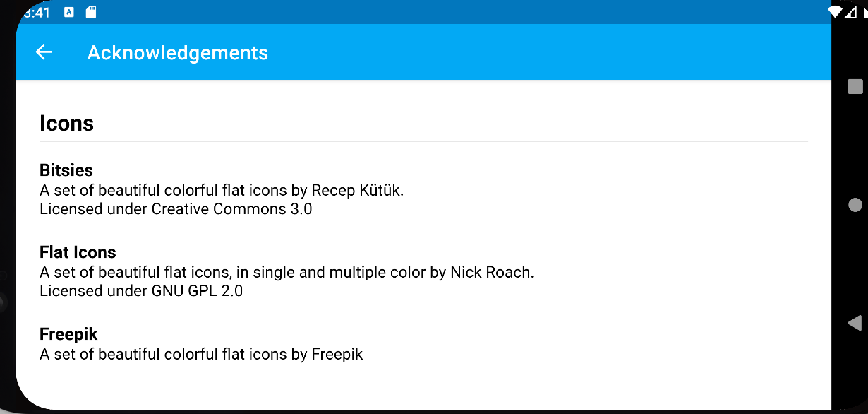Tap the Acknowledgements title text
868x414 pixels.
[x=177, y=52]
